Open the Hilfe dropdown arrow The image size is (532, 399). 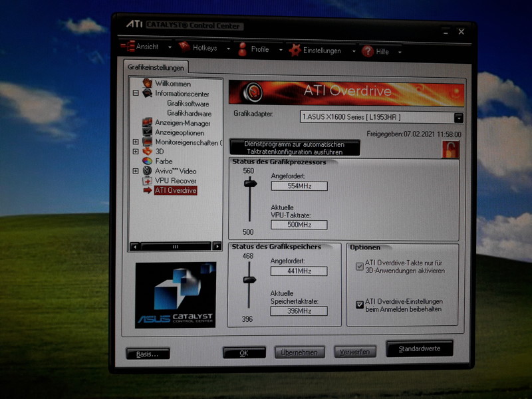tap(400, 53)
